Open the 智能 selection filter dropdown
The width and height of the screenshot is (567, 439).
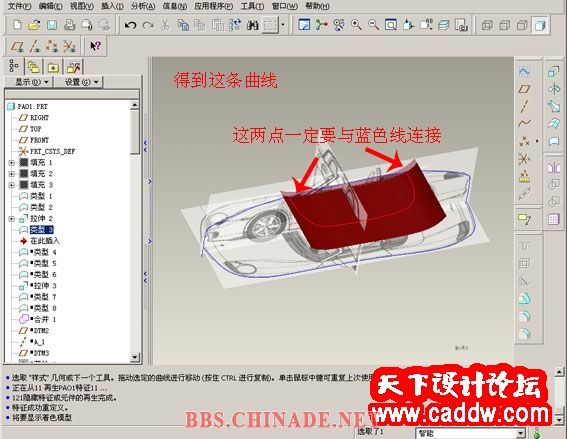point(521,433)
